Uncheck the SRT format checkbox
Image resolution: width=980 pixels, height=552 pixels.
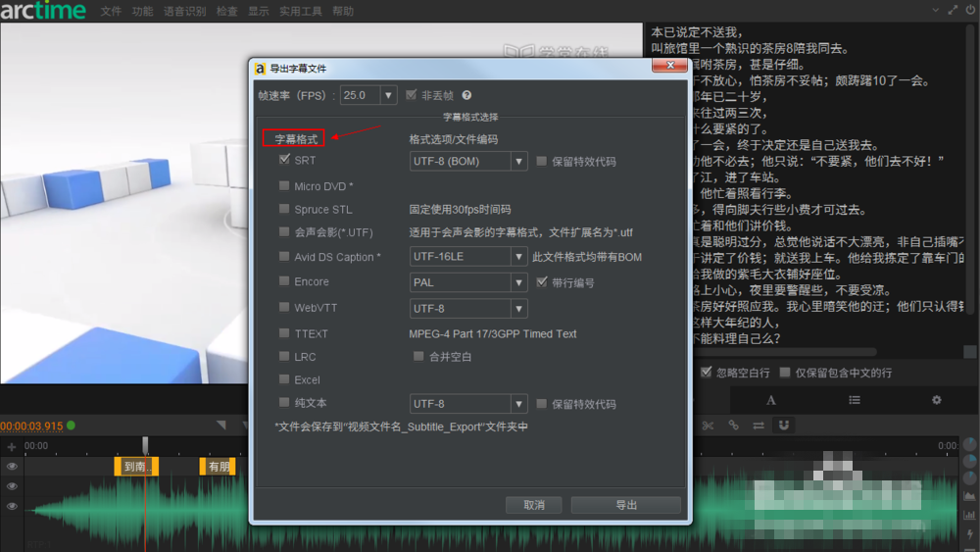click(x=284, y=160)
